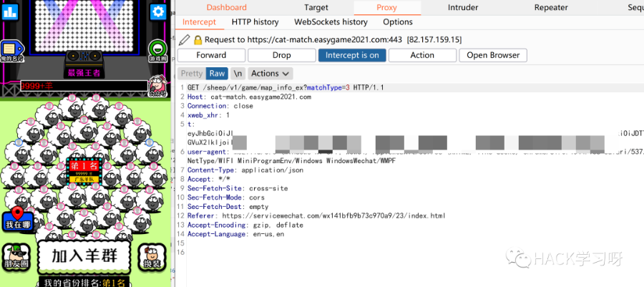Open the game settings gear icon

click(x=157, y=11)
